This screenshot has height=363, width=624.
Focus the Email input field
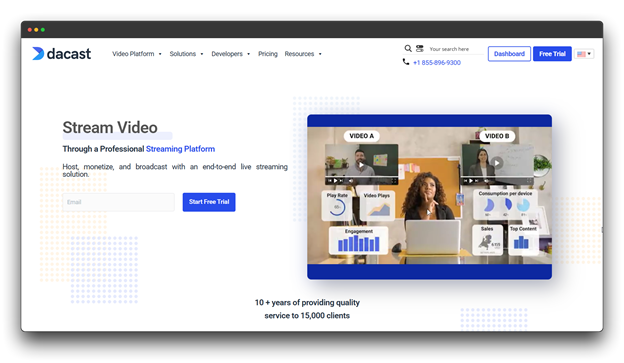coord(118,202)
